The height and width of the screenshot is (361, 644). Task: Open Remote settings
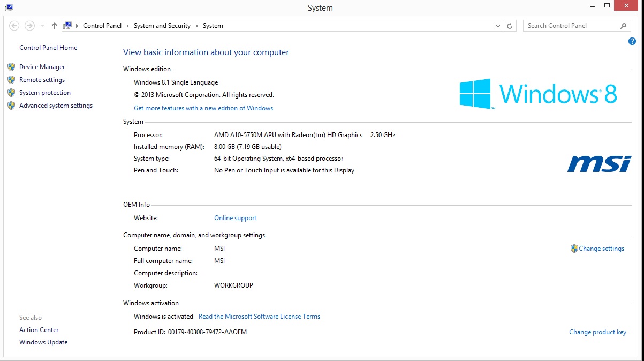click(x=42, y=80)
